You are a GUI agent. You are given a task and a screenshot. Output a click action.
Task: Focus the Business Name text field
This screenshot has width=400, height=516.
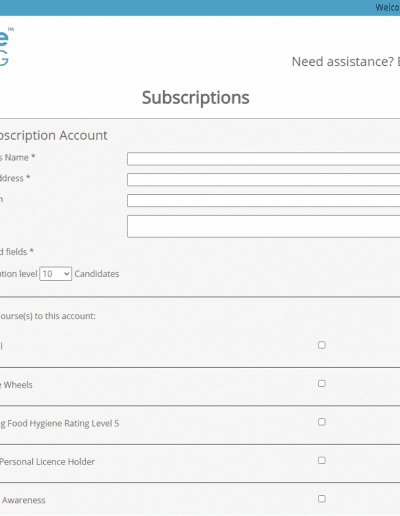click(x=263, y=159)
